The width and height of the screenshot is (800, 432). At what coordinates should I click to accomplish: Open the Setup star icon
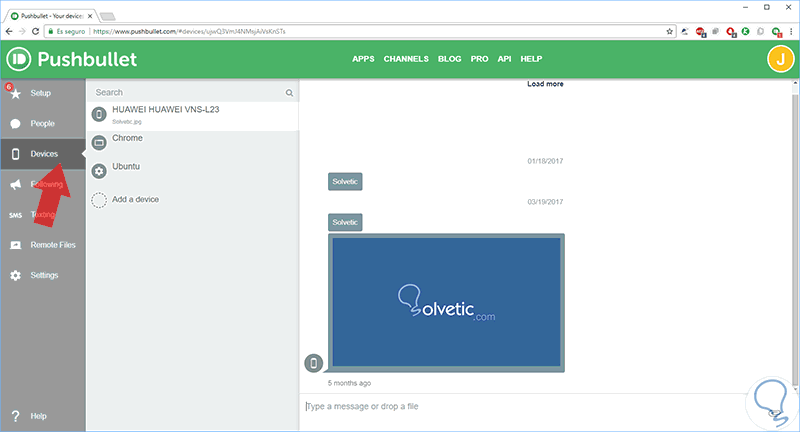(16, 94)
